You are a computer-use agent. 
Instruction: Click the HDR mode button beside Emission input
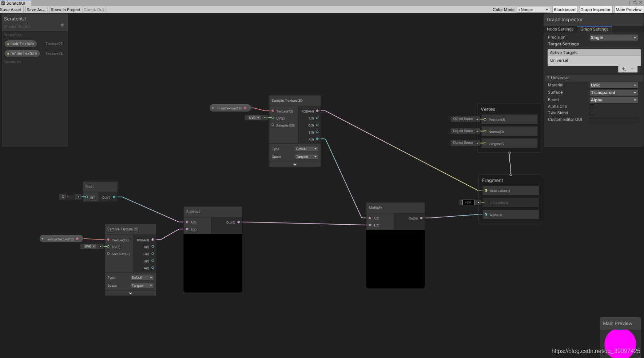pos(468,202)
